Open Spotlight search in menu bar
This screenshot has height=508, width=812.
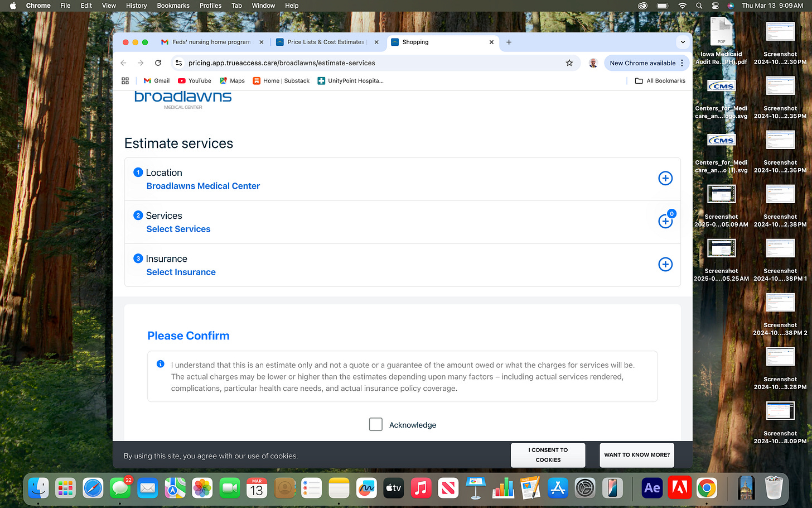pyautogui.click(x=699, y=6)
